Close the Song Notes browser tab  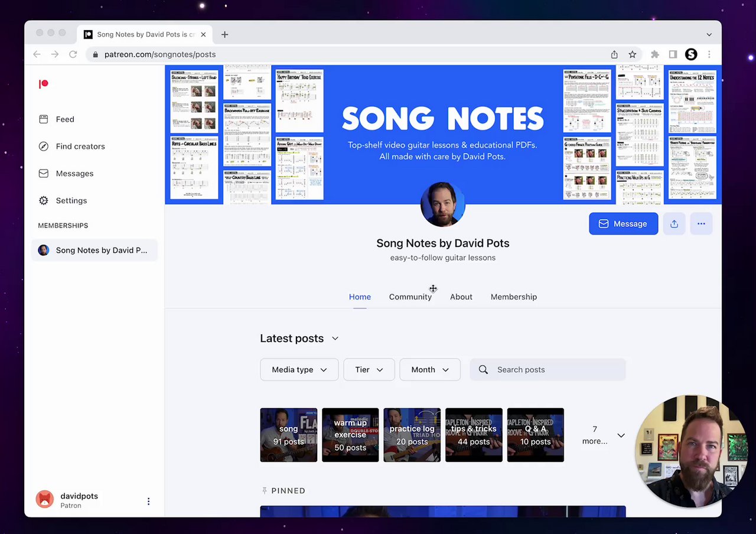[203, 34]
